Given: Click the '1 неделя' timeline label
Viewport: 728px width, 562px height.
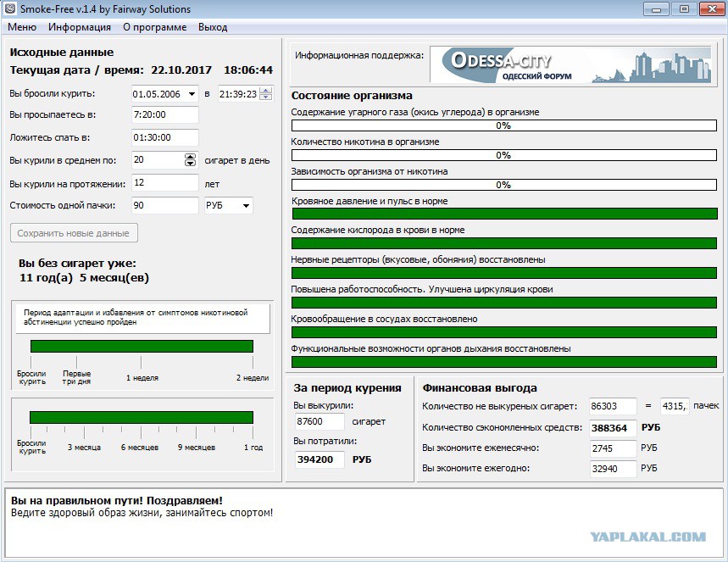Looking at the screenshot, I should 142,378.
